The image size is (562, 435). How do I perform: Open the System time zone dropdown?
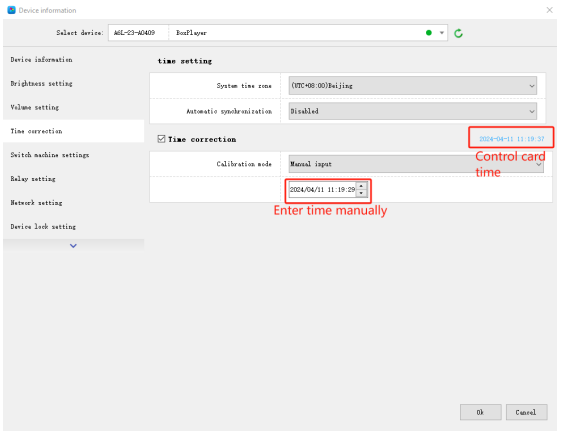coord(413,86)
